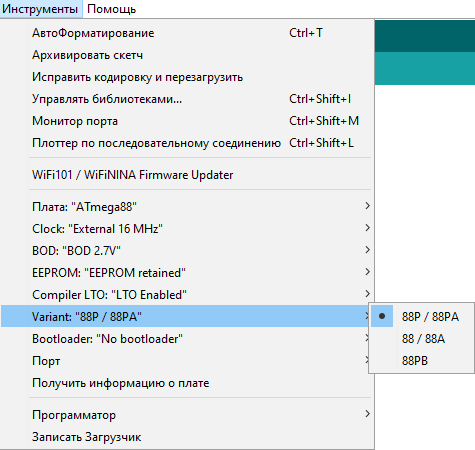
Task: Select Исправить кодировку и перезагрузить
Action: [187, 77]
